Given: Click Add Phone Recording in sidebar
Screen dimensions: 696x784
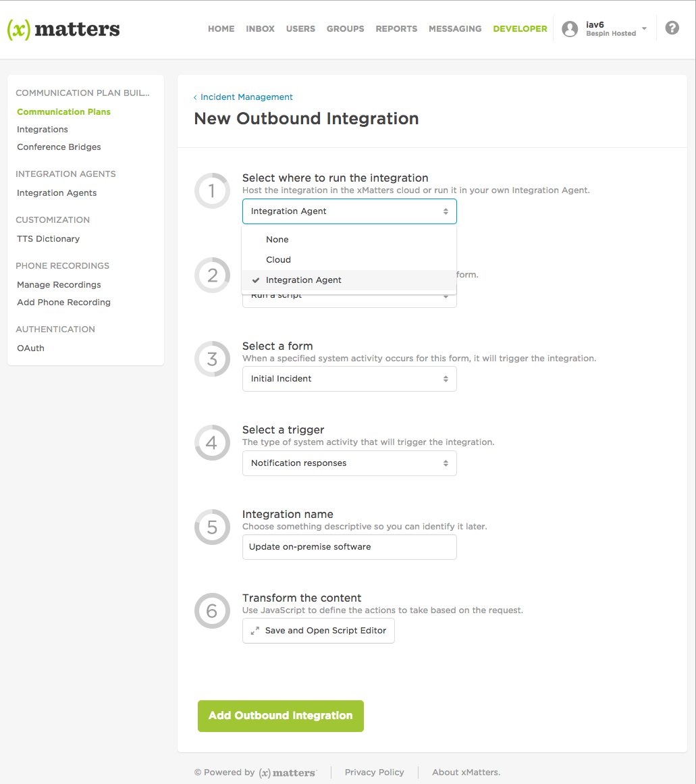Looking at the screenshot, I should [63, 303].
